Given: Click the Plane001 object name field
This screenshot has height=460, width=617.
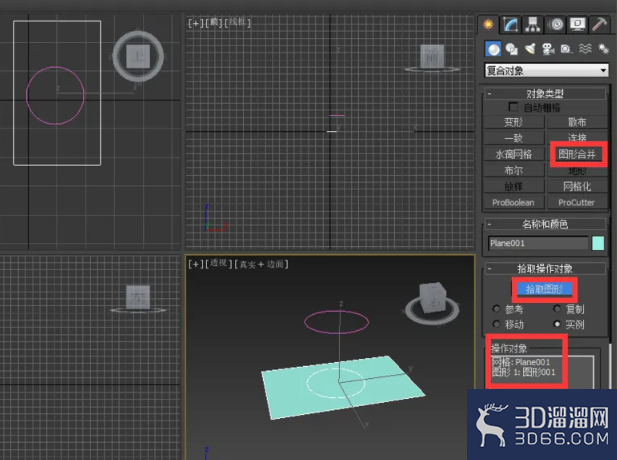Looking at the screenshot, I should [538, 243].
